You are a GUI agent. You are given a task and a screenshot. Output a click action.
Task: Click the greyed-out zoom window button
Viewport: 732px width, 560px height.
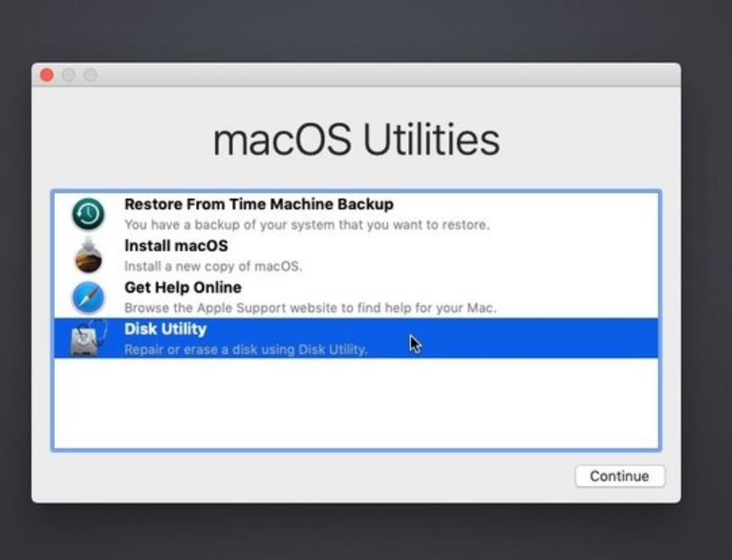pyautogui.click(x=91, y=75)
